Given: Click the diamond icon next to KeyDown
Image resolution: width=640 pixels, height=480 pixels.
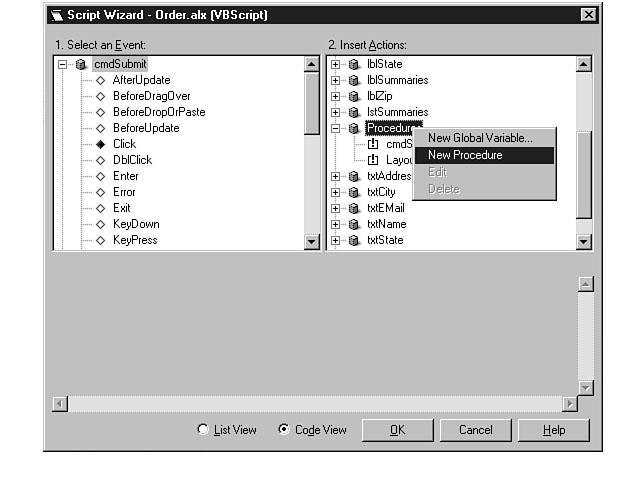Looking at the screenshot, I should point(100,224).
